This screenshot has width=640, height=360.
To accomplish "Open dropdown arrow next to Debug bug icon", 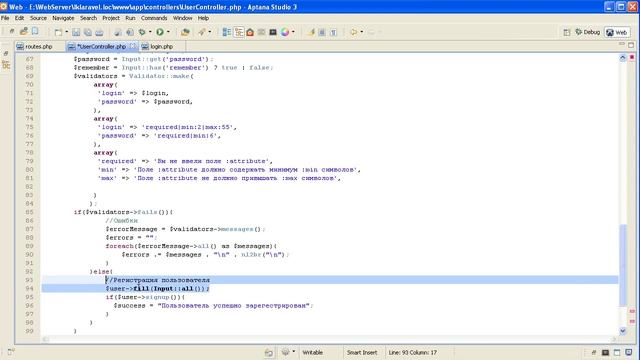I will (x=150, y=32).
